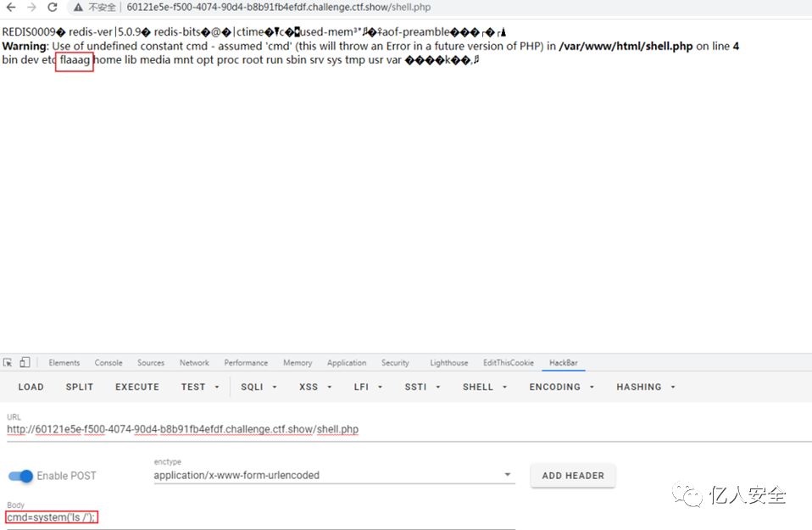The width and height of the screenshot is (812, 530).
Task: Open the Elements tab in DevTools
Action: tap(64, 363)
